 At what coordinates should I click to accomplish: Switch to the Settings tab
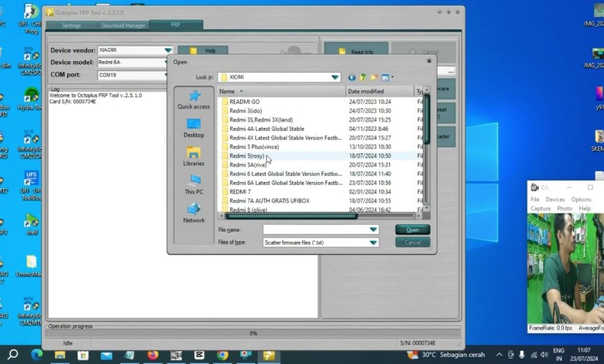[71, 26]
